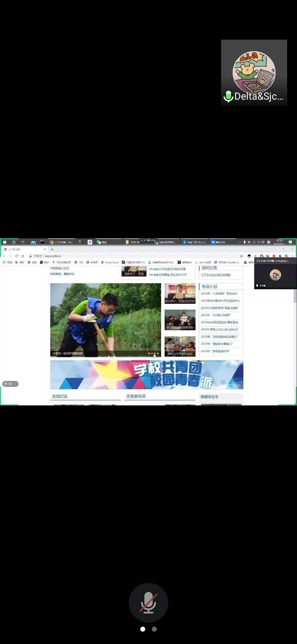Tap the Delta&Sjc speaker avatar tile
This screenshot has width=297, height=644.
pos(254,73)
